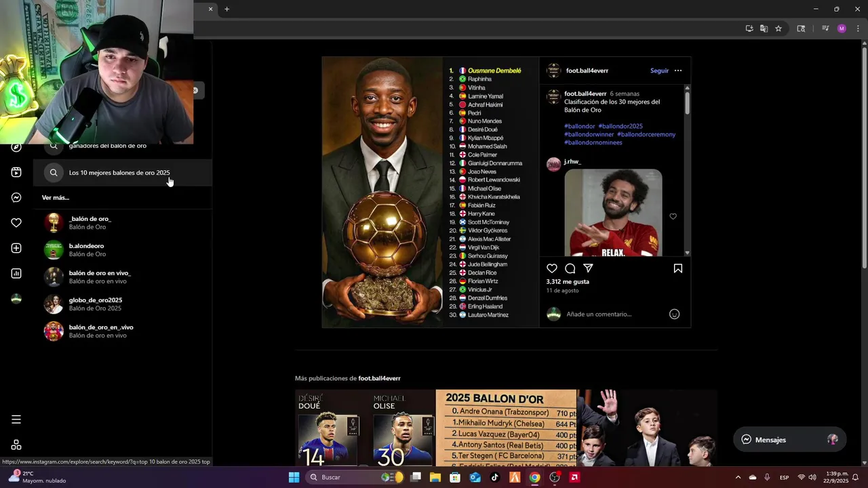Open the Meta apps icon at sidebar bottom

[x=16, y=445]
